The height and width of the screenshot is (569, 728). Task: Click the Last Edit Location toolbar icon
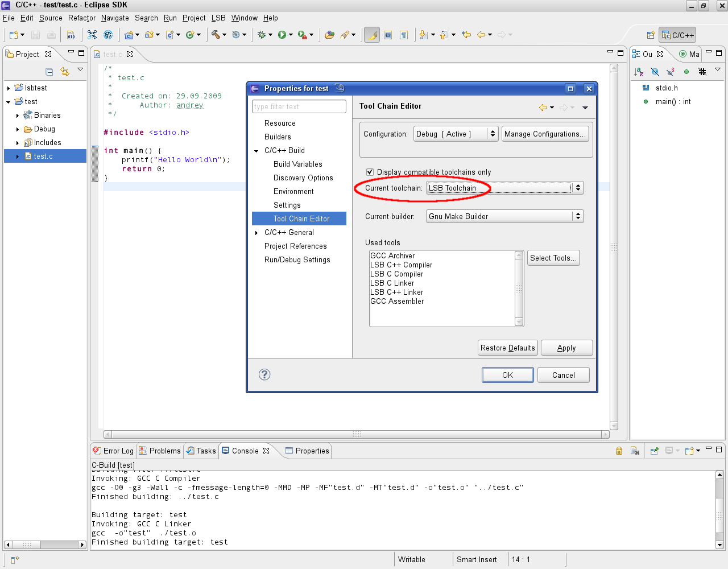pyautogui.click(x=466, y=35)
